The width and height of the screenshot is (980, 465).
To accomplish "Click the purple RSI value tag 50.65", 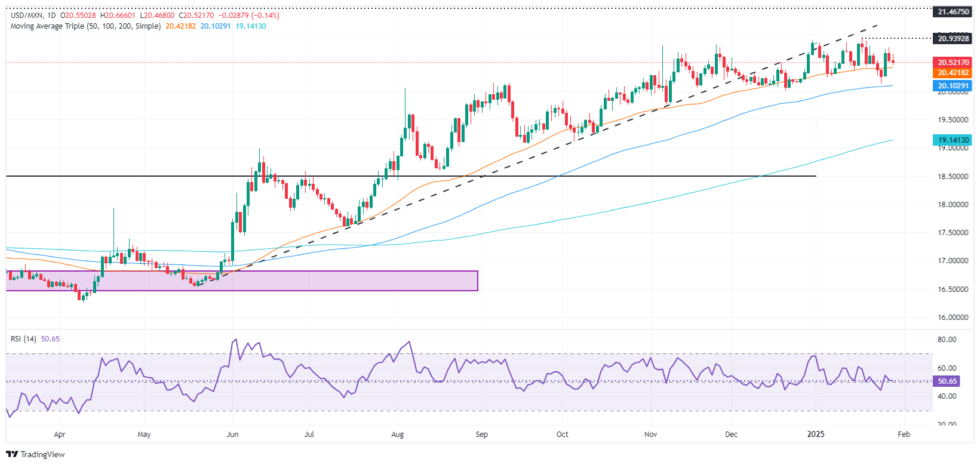I will click(947, 381).
